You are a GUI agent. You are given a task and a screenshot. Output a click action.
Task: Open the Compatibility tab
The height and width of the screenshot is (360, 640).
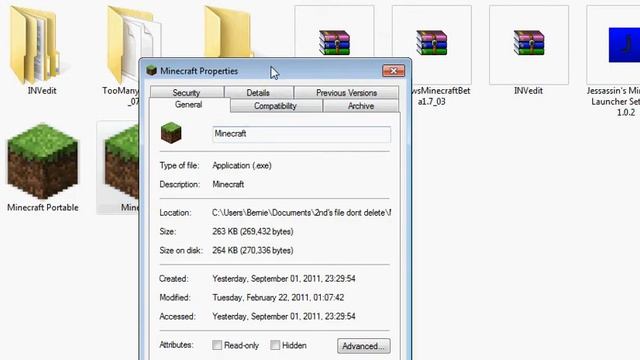click(276, 106)
